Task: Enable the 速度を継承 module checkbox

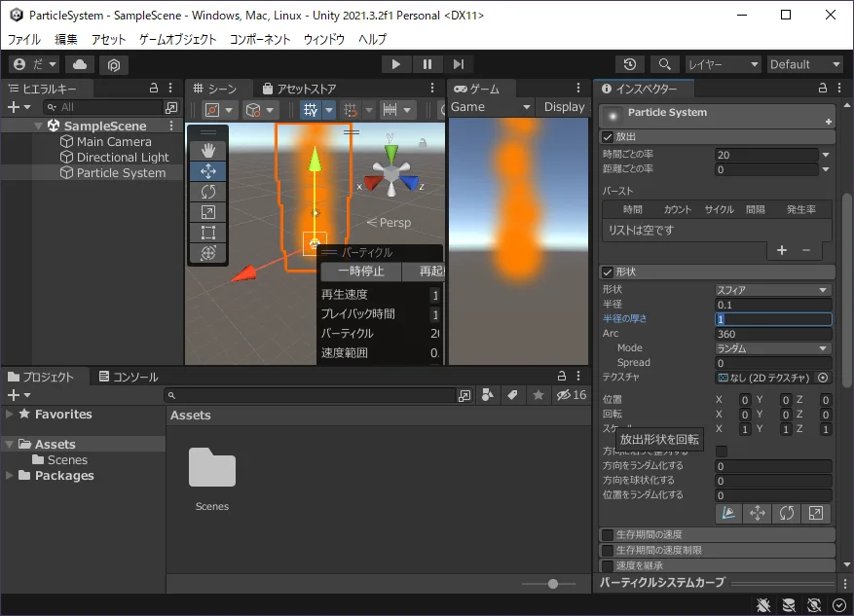Action: tap(608, 565)
